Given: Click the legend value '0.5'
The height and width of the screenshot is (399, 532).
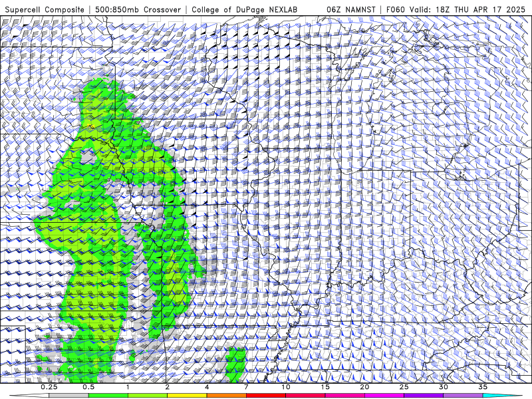Looking at the screenshot, I should 88,387.
